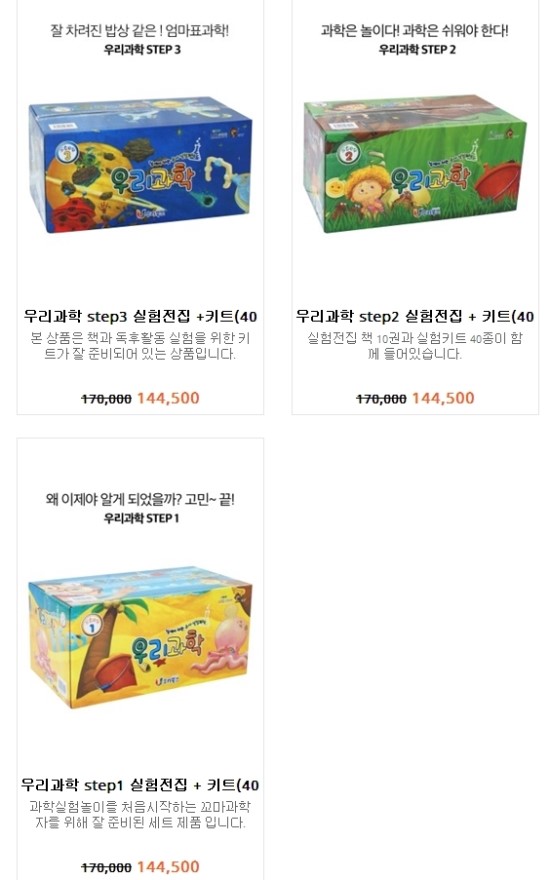This screenshot has height=880, width=550.
Task: Click the 우리과학 STEP 1 heading label
Action: 141,519
